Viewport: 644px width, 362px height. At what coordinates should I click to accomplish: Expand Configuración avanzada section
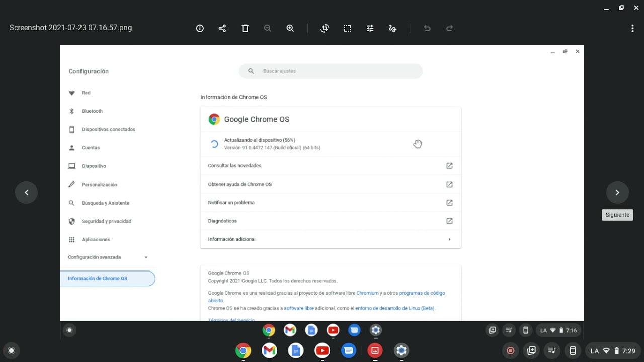pyautogui.click(x=108, y=257)
